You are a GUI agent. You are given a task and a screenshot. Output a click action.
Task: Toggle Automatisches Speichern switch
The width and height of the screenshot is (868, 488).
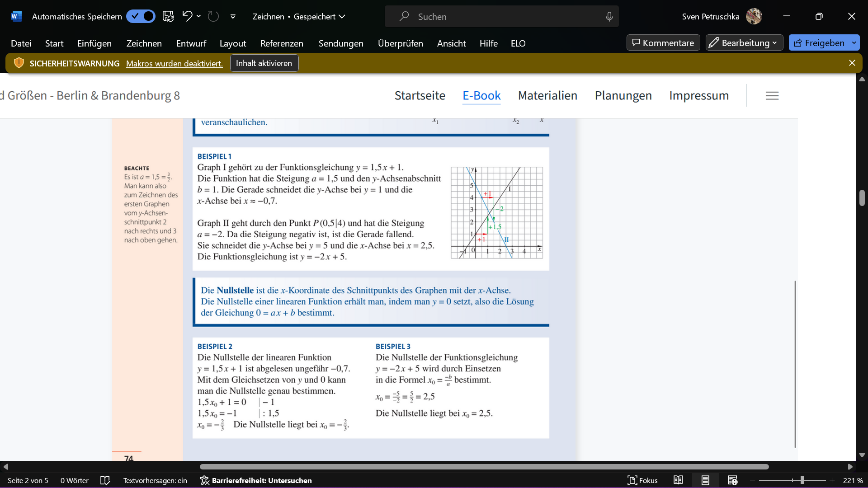click(x=141, y=16)
